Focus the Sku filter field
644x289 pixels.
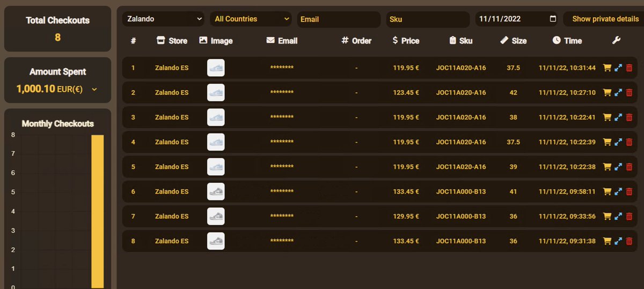click(x=428, y=19)
